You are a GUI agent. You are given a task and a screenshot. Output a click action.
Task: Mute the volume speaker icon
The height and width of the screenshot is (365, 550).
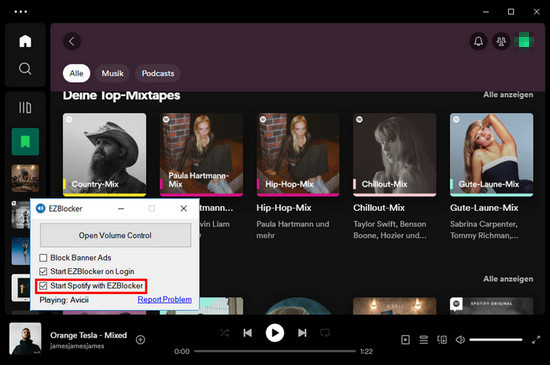460,339
